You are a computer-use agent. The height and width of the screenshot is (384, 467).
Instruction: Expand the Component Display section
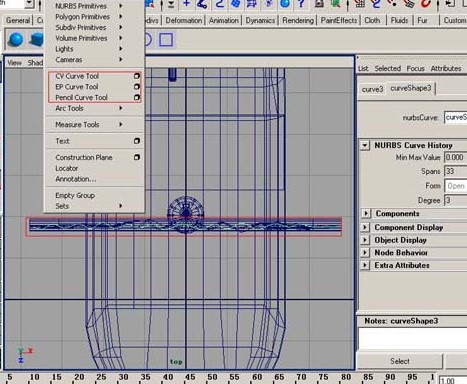tap(365, 227)
